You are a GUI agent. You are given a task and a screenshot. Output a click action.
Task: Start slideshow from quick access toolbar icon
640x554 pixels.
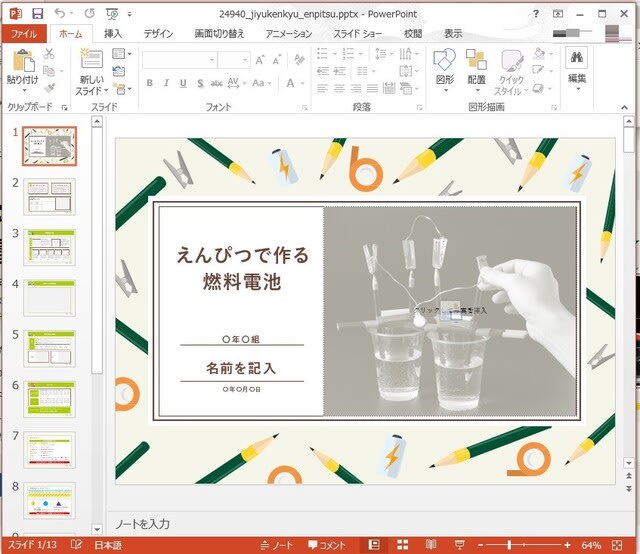point(111,14)
